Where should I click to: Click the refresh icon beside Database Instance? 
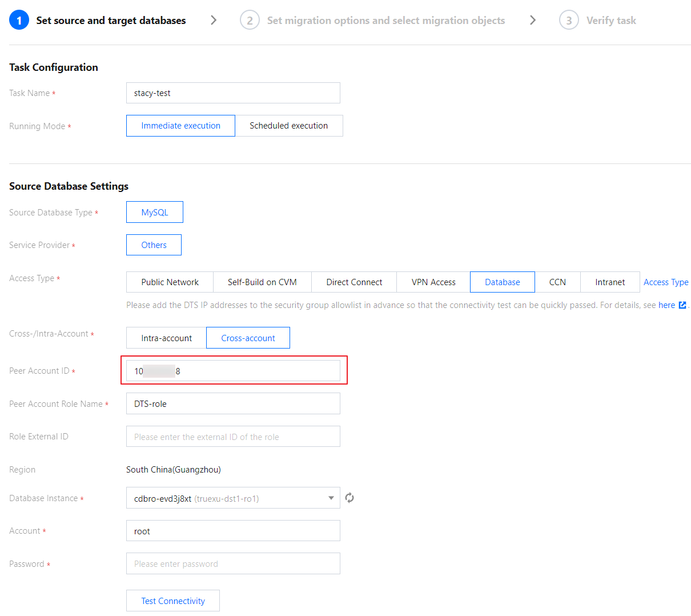(349, 498)
